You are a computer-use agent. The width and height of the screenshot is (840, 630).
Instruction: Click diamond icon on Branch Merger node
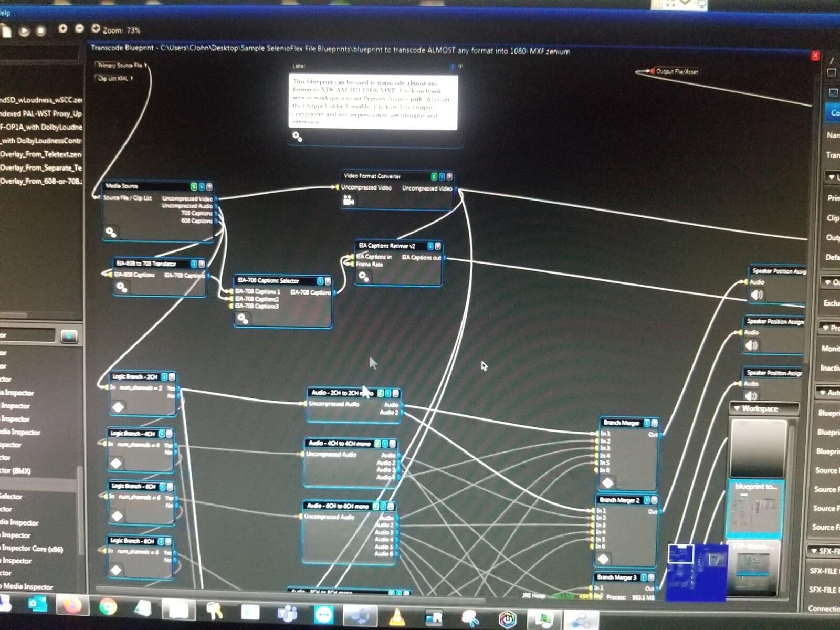[608, 482]
